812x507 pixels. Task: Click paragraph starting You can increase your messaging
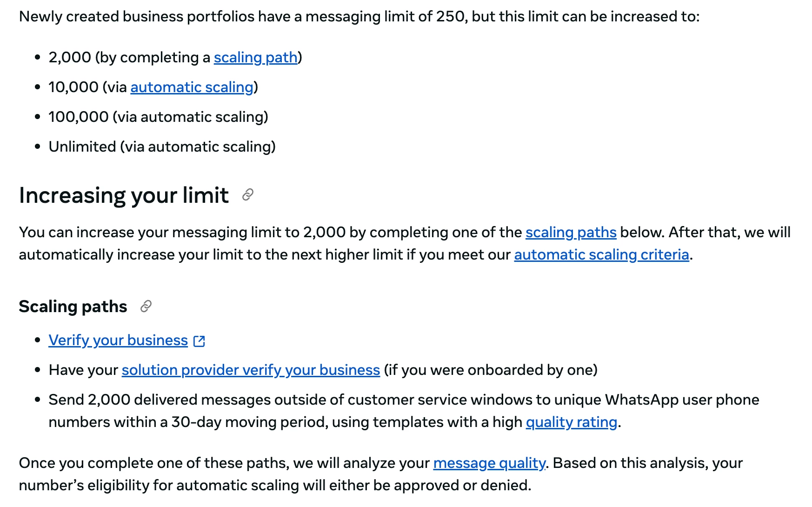pyautogui.click(x=270, y=233)
